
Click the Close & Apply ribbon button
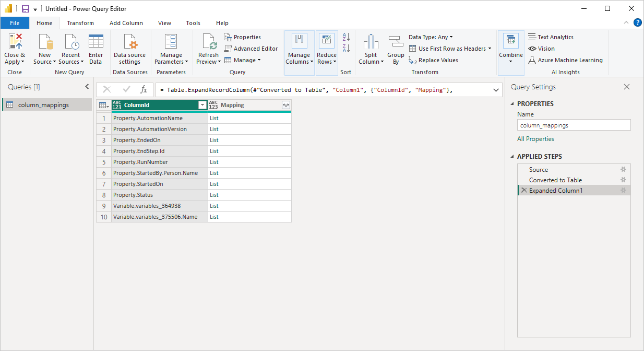[15, 49]
